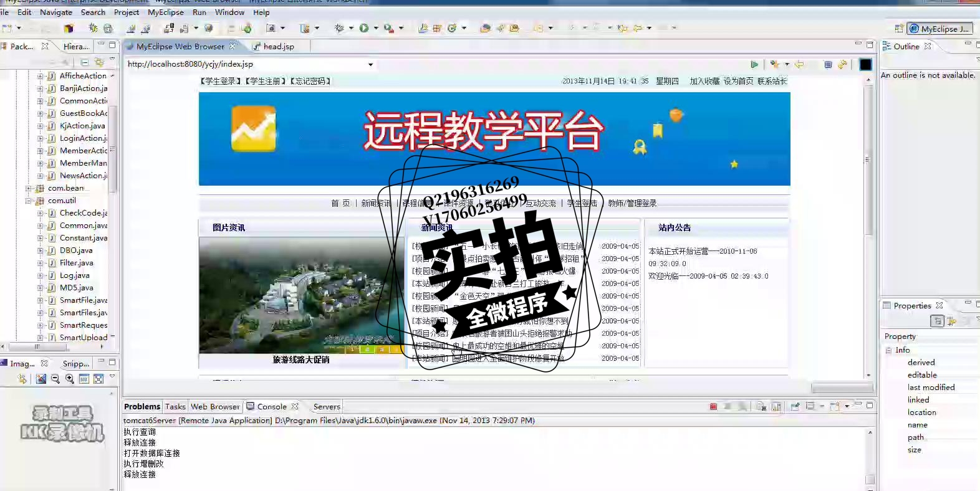Expand the DBO.java tree node
The height and width of the screenshot is (491, 980).
tap(40, 250)
